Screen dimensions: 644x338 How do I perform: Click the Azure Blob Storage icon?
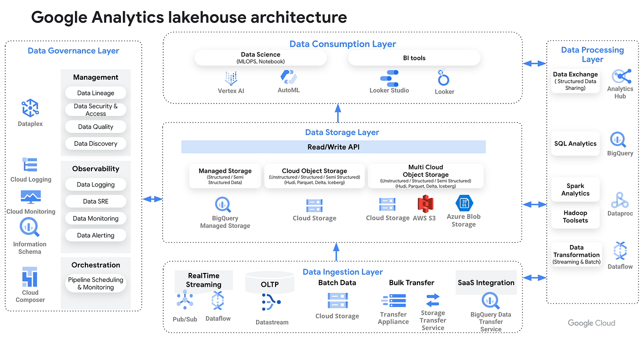463,204
